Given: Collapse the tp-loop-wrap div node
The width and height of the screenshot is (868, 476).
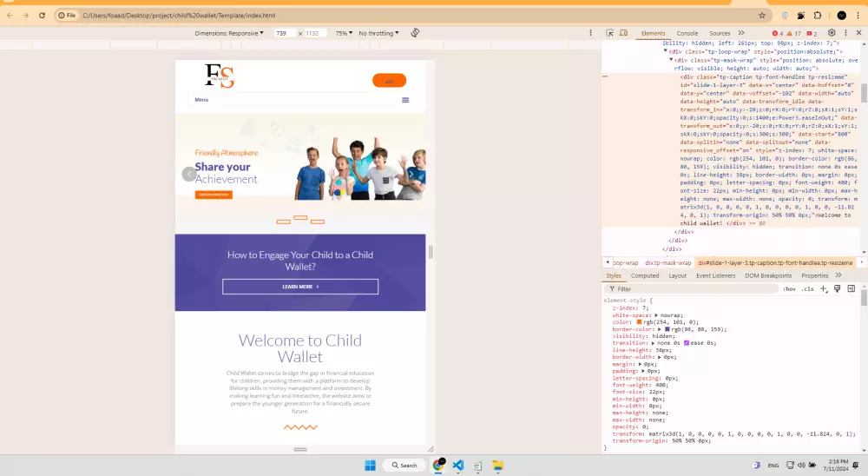Looking at the screenshot, I should coord(666,51).
